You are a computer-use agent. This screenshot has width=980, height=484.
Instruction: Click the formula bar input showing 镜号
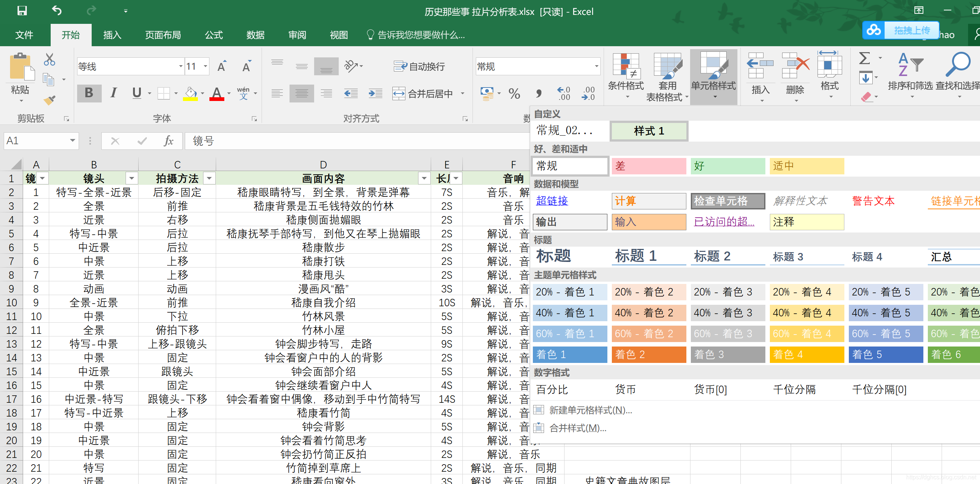tap(357, 141)
